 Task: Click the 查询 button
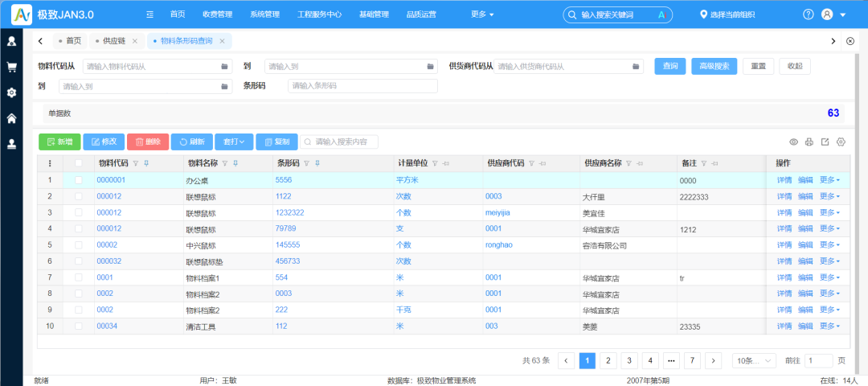click(x=670, y=66)
